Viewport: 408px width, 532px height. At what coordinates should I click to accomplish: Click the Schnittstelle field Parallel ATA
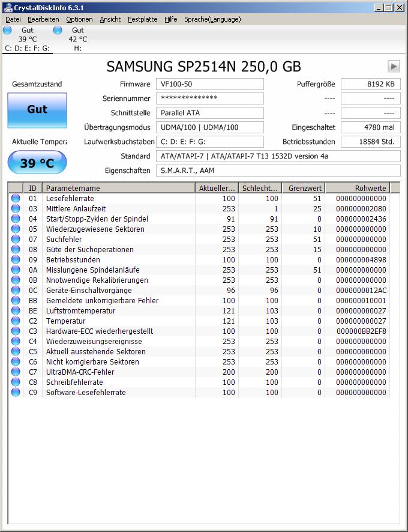pyautogui.click(x=209, y=113)
